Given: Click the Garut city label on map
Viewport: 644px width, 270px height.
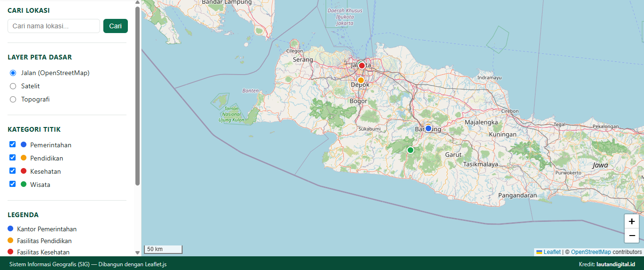Looking at the screenshot, I should pos(453,154).
